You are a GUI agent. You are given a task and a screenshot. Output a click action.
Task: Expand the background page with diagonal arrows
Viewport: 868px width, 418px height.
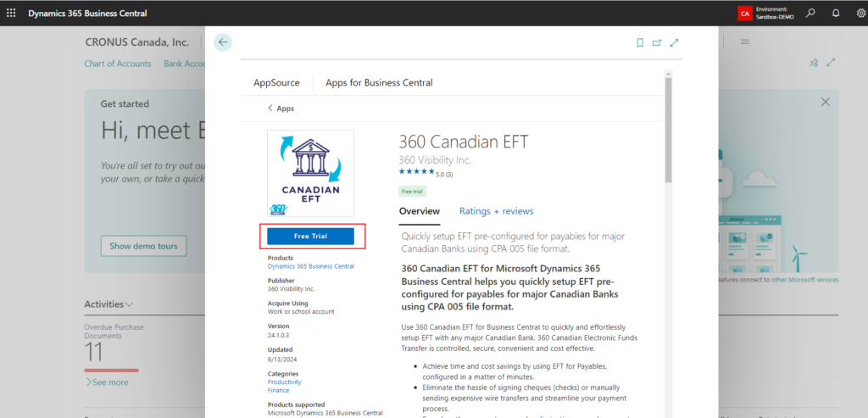(831, 63)
